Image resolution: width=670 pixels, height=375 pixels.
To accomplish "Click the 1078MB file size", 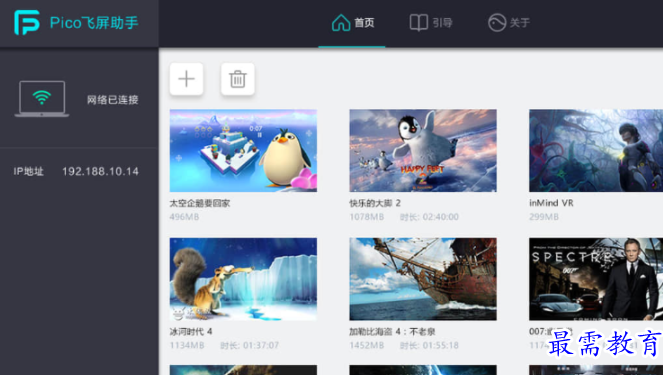I will (x=367, y=217).
